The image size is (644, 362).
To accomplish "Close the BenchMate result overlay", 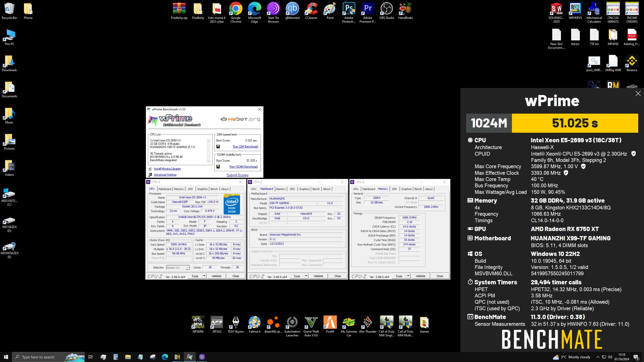I will pyautogui.click(x=638, y=94).
